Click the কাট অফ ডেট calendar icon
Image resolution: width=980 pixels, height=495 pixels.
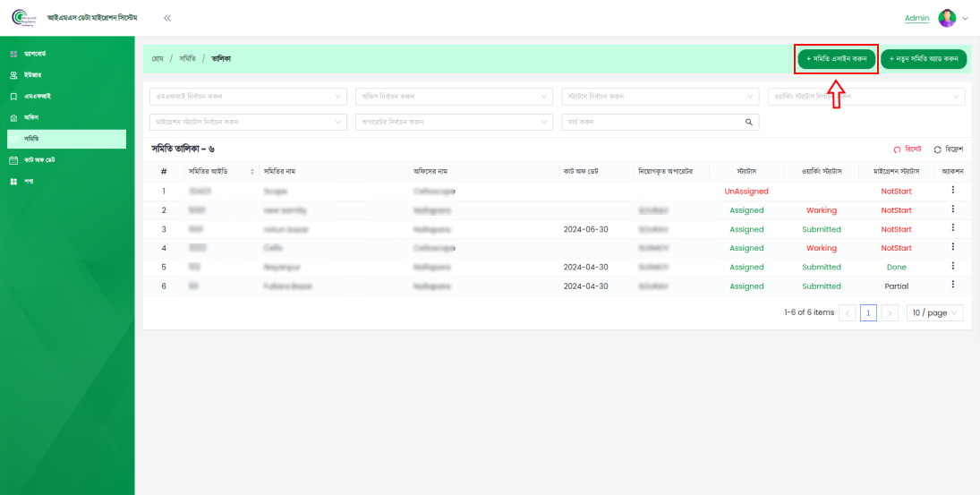pyautogui.click(x=13, y=160)
